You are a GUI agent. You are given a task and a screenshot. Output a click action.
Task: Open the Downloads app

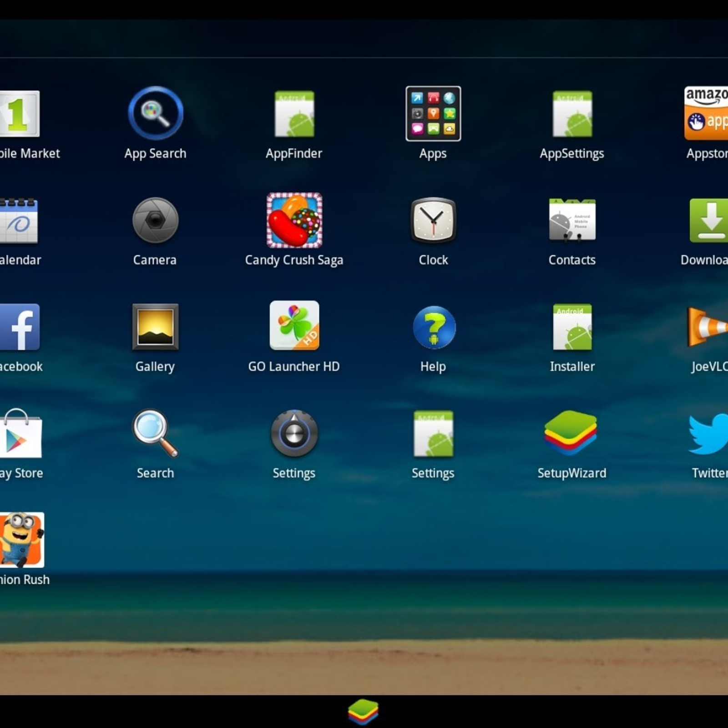coord(709,220)
